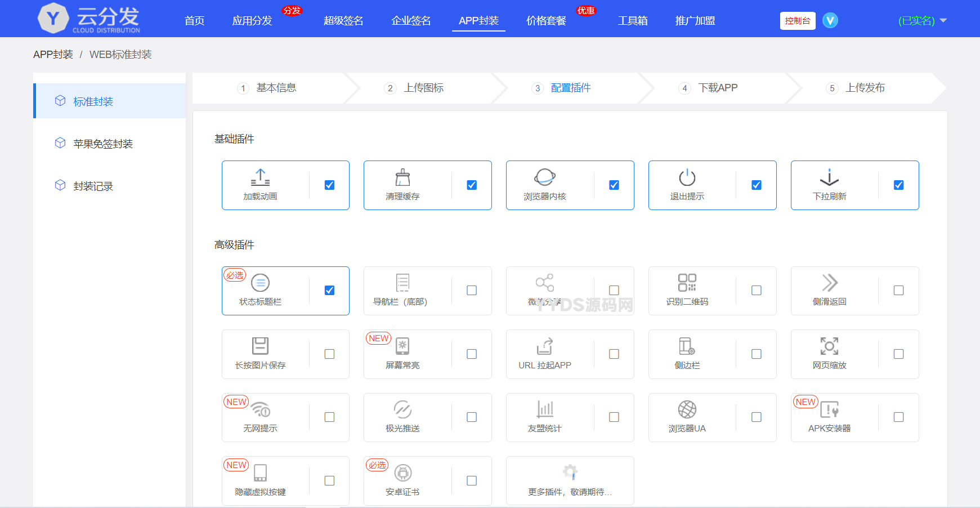Viewport: 980px width, 508px height.
Task: Uncheck the 退出提示 checkbox
Action: (x=757, y=185)
